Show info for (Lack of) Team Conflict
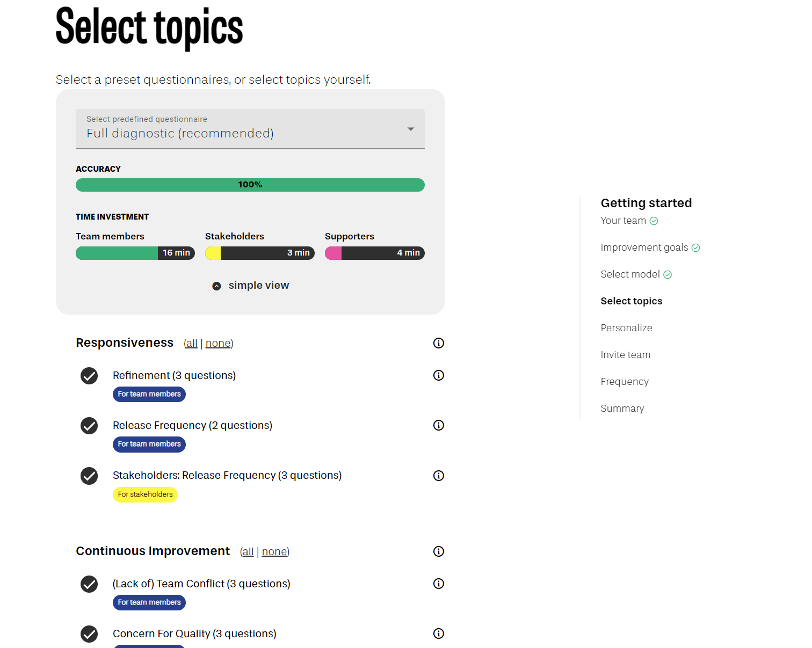 439,584
